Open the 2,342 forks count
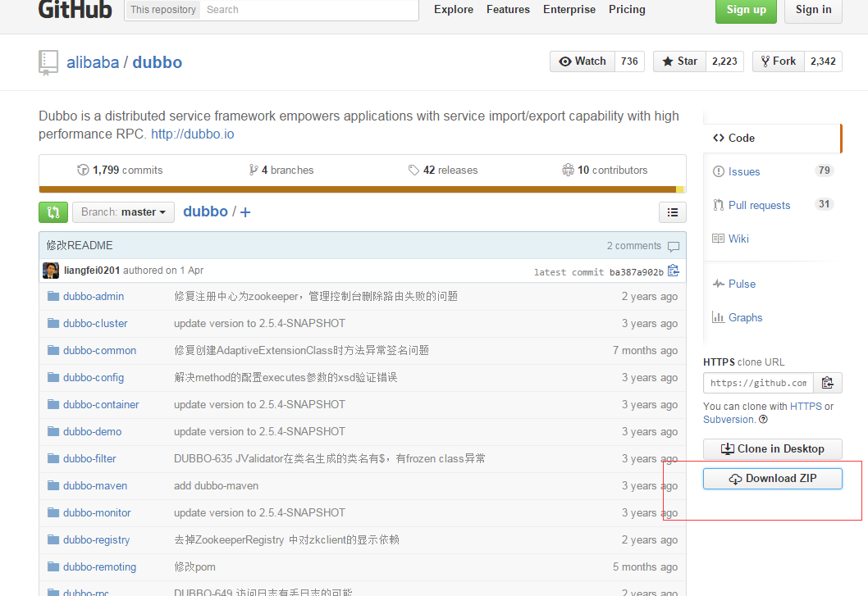This screenshot has width=868, height=596. tap(823, 61)
